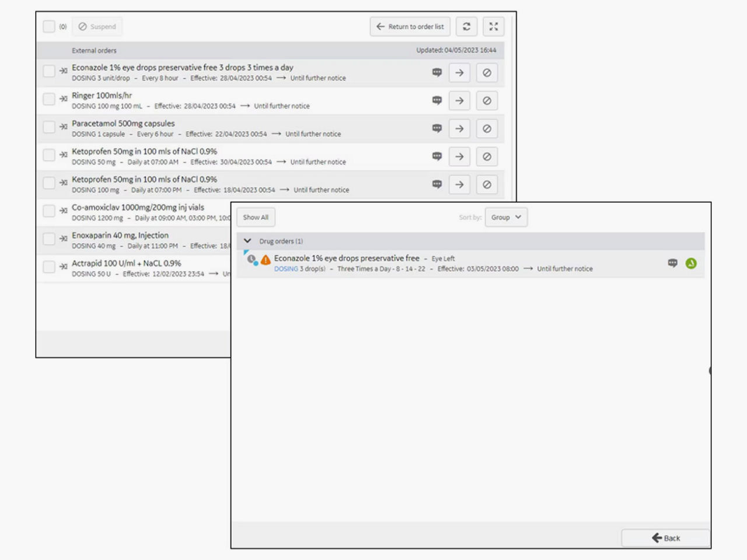Screen dimensions: 747x560
Task: Open the Sort by Group dropdown
Action: (x=505, y=217)
